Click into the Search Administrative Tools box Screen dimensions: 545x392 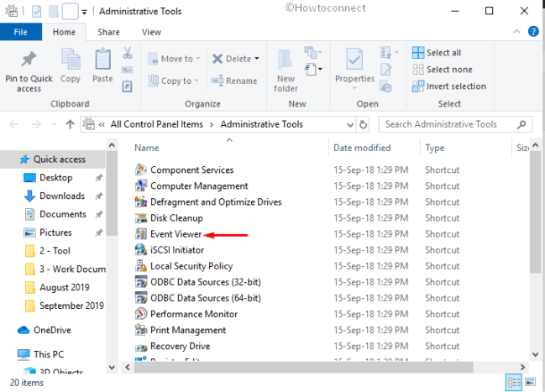click(x=455, y=124)
